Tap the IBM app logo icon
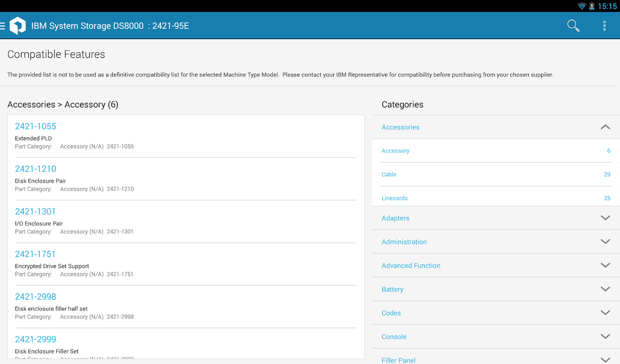 click(18, 26)
